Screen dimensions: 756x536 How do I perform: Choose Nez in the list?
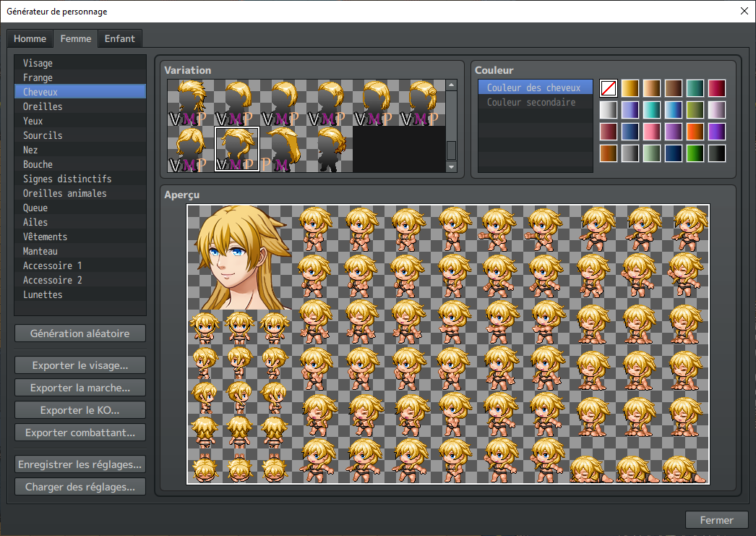tap(80, 150)
